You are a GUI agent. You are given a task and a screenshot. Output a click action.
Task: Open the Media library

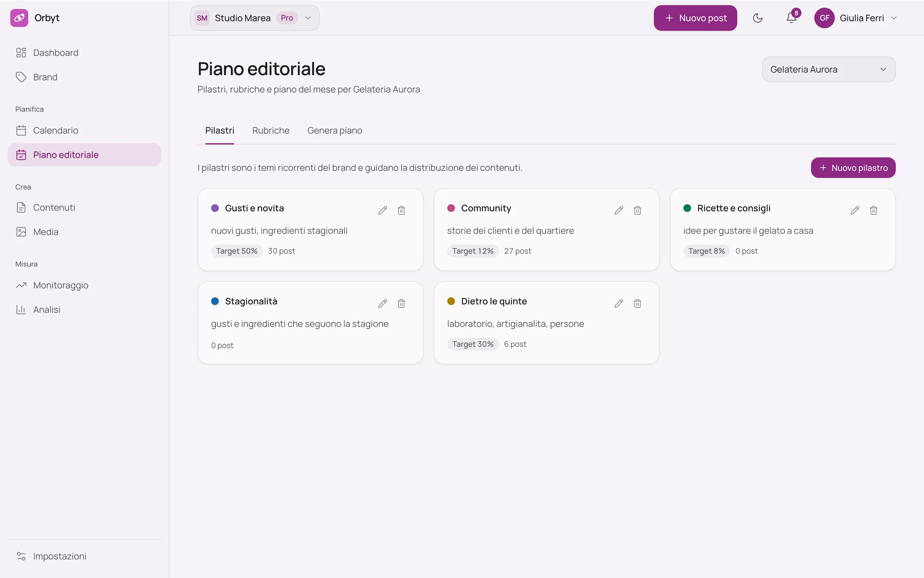pos(84,232)
